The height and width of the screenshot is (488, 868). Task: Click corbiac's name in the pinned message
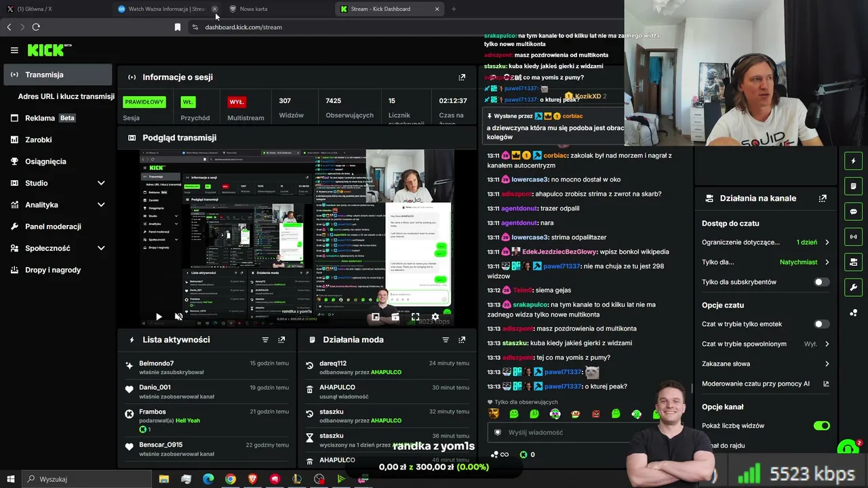572,116
